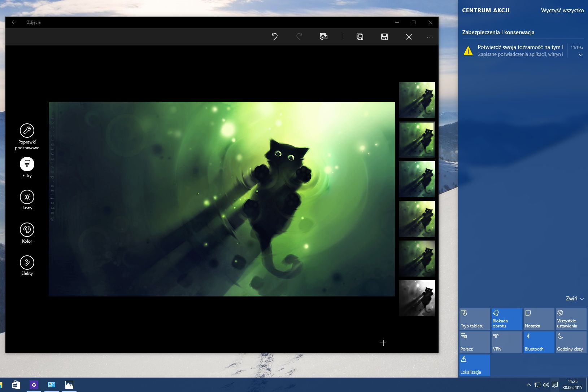Open the three-dot more options menu

pyautogui.click(x=430, y=37)
